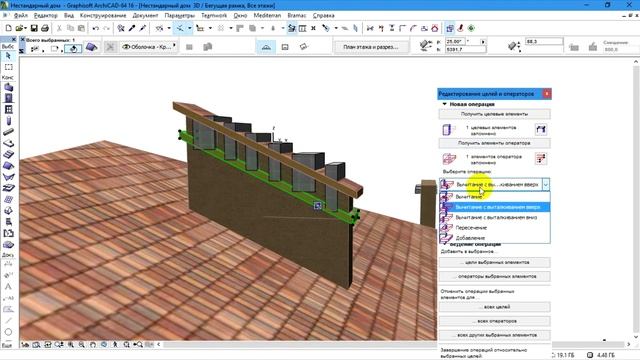Click операторы выбранных элементов button
This screenshot has height=360, width=640.
pyautogui.click(x=494, y=276)
